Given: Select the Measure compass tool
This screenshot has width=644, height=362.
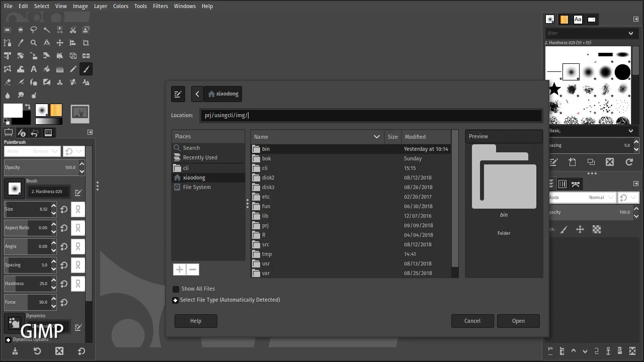Looking at the screenshot, I should coord(47,43).
